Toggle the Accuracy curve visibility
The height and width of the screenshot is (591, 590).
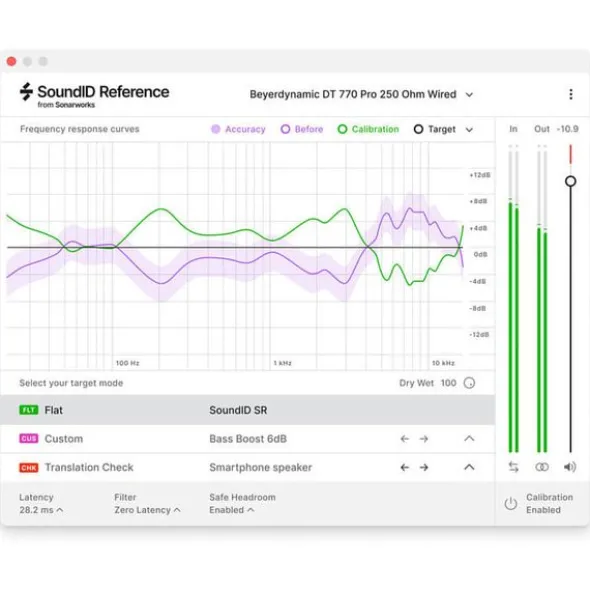(238, 129)
